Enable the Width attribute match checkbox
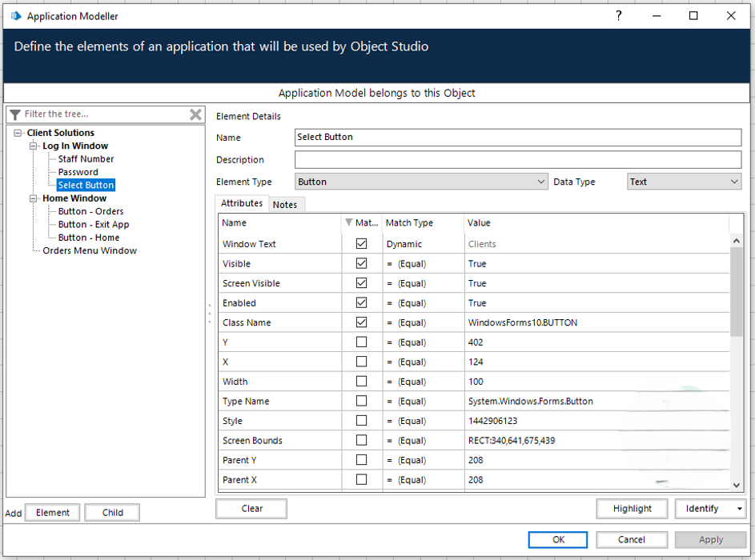The image size is (755, 560). 361,382
